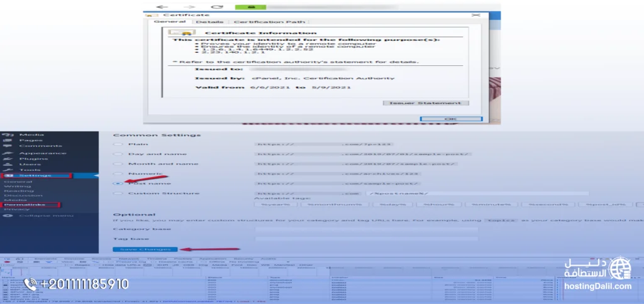Switch to the certificate Details tab
The image size is (644, 304).
209,22
